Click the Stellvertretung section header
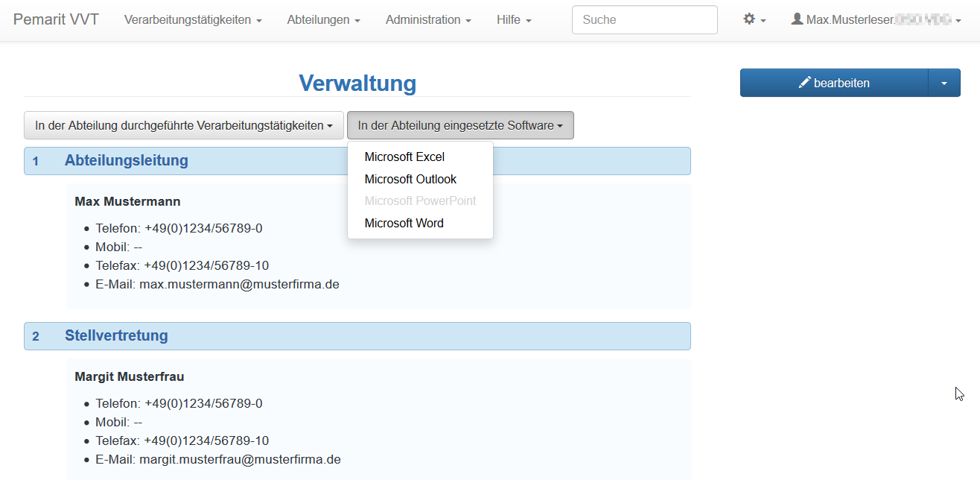The image size is (980, 480). (x=116, y=335)
